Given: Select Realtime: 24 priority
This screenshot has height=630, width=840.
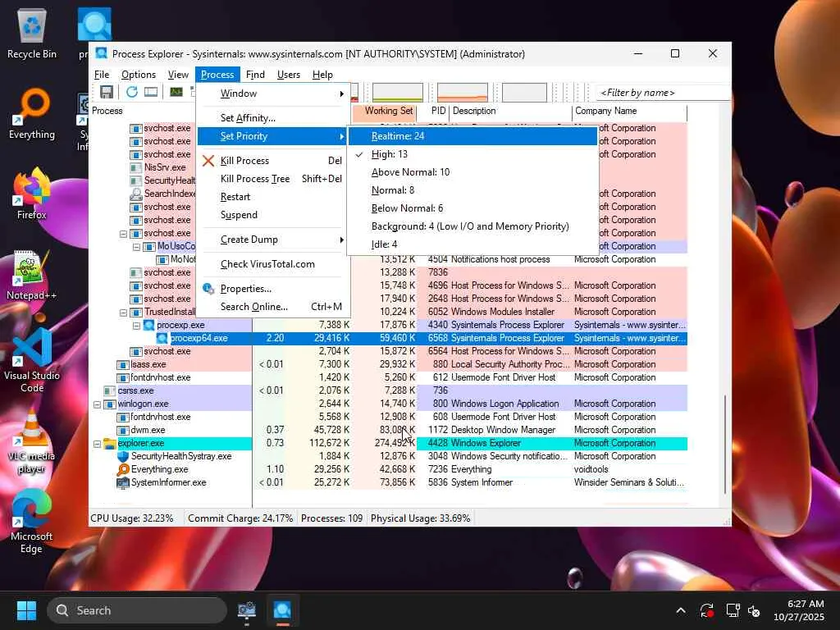Looking at the screenshot, I should click(x=472, y=136).
